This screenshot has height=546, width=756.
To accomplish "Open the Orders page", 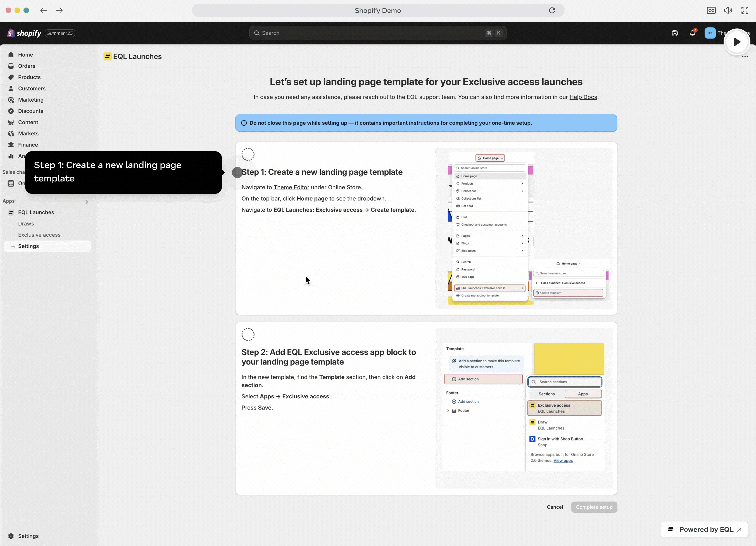I will pos(27,66).
